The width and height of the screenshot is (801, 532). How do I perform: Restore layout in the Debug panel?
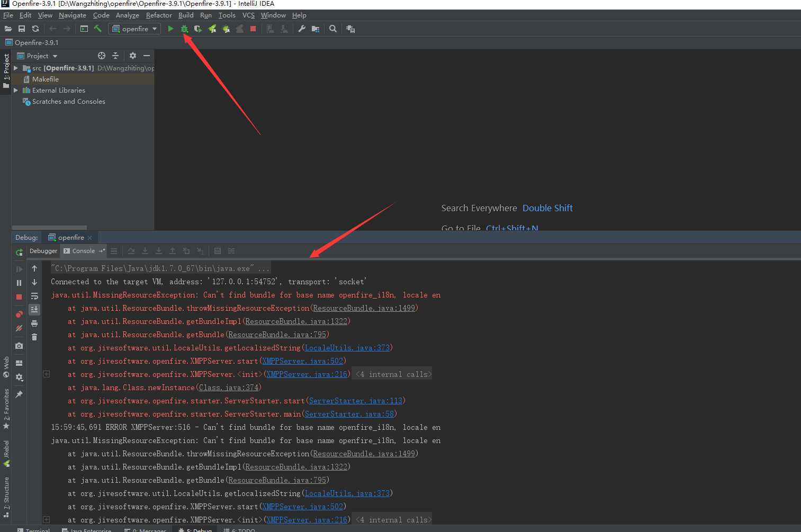[x=19, y=363]
